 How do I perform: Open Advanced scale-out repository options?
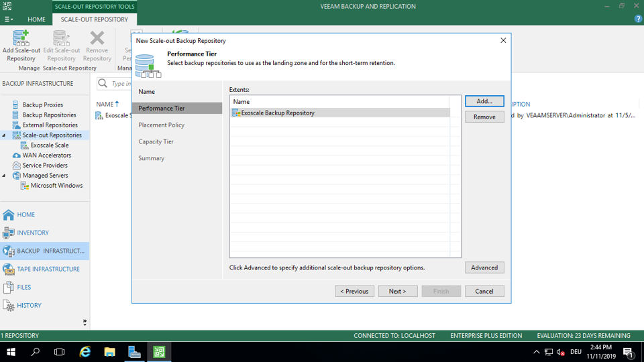[484, 267]
